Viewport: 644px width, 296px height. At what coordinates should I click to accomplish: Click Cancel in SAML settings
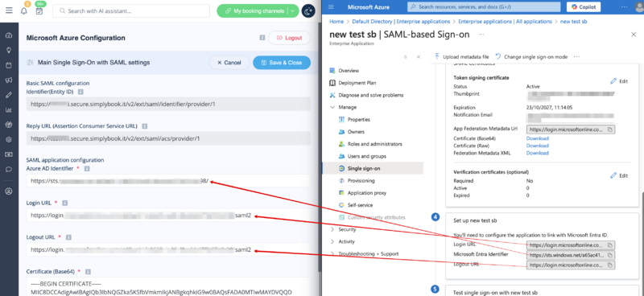click(229, 63)
